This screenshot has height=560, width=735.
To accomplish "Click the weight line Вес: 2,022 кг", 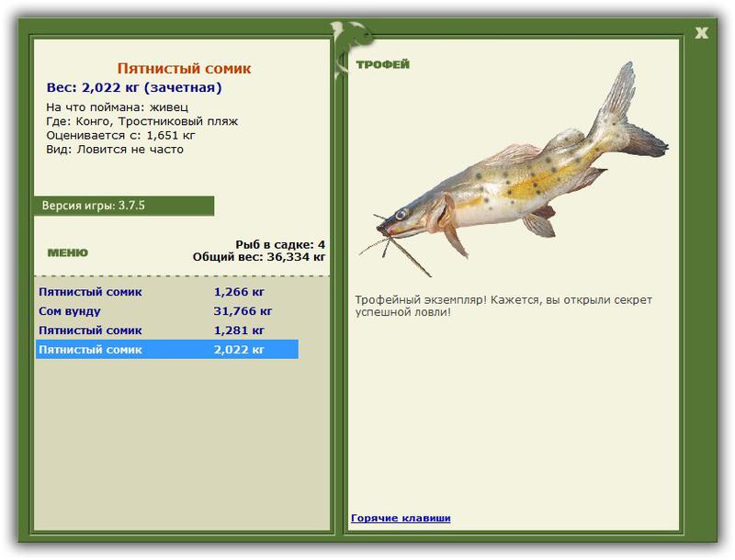I will [x=134, y=87].
